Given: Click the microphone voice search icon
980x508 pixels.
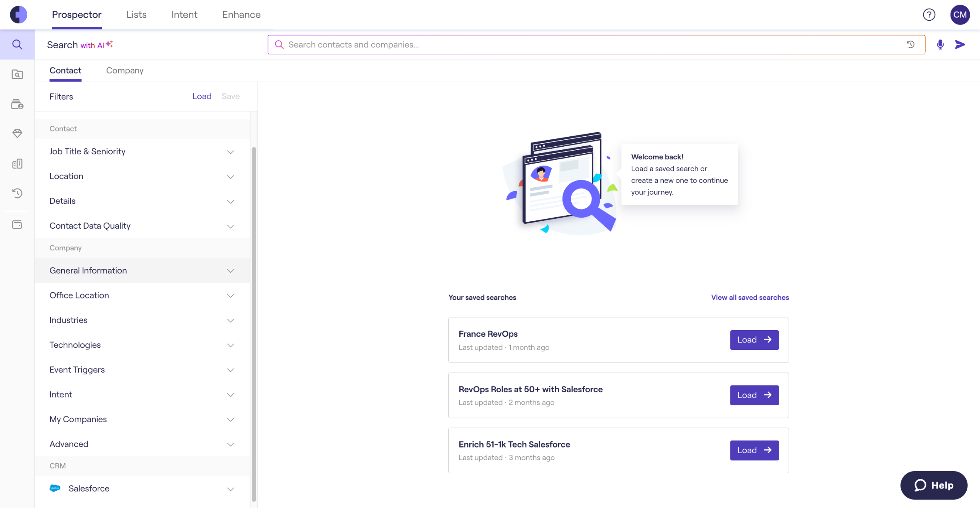Looking at the screenshot, I should coord(940,45).
